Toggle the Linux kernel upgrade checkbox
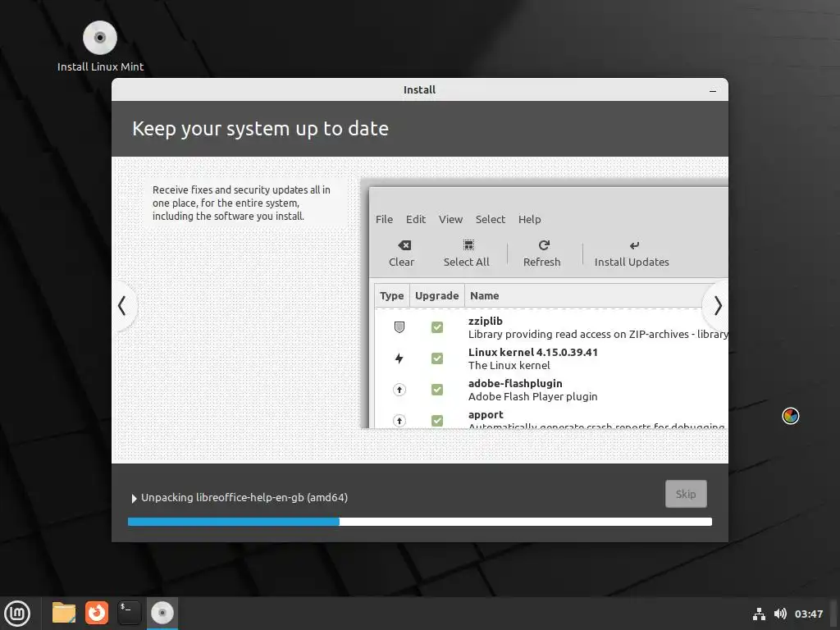 [x=437, y=358]
